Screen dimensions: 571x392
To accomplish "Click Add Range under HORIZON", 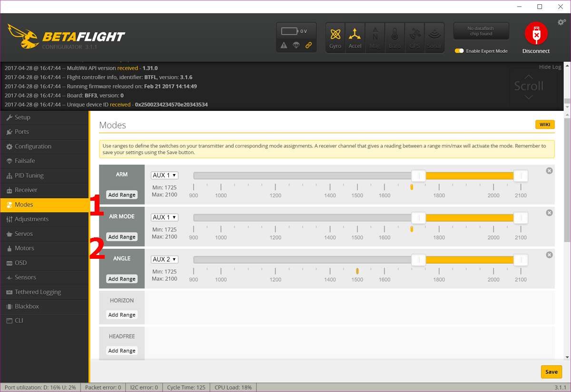I will [122, 315].
